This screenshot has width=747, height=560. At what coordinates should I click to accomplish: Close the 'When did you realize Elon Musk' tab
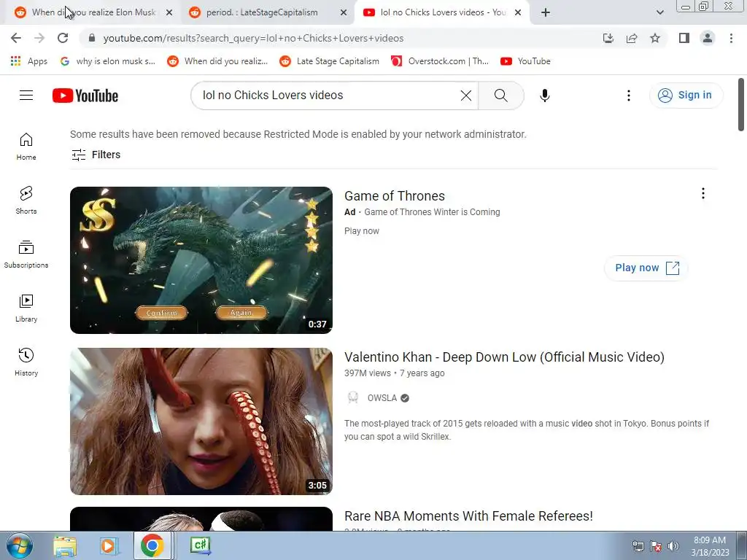[x=169, y=13]
